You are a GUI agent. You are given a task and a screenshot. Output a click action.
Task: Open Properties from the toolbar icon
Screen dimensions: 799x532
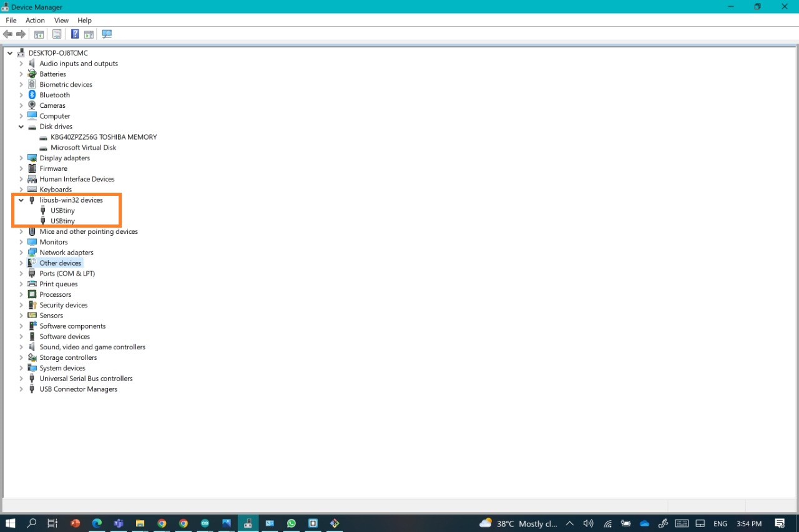(x=57, y=34)
